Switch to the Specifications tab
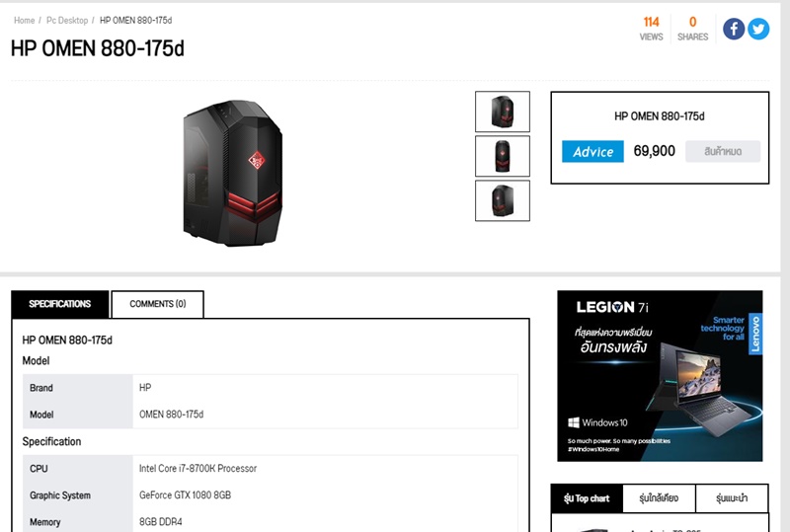790x532 pixels. tap(60, 304)
